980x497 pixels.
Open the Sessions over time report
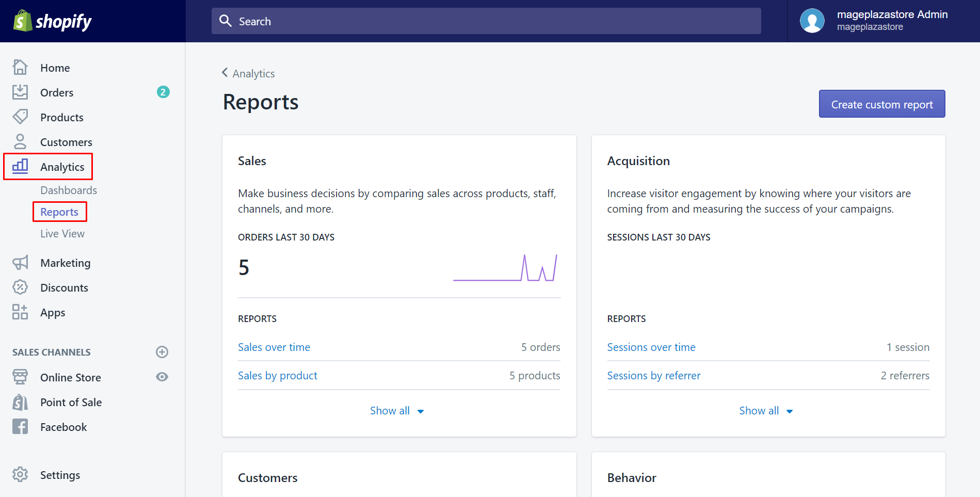coord(651,347)
